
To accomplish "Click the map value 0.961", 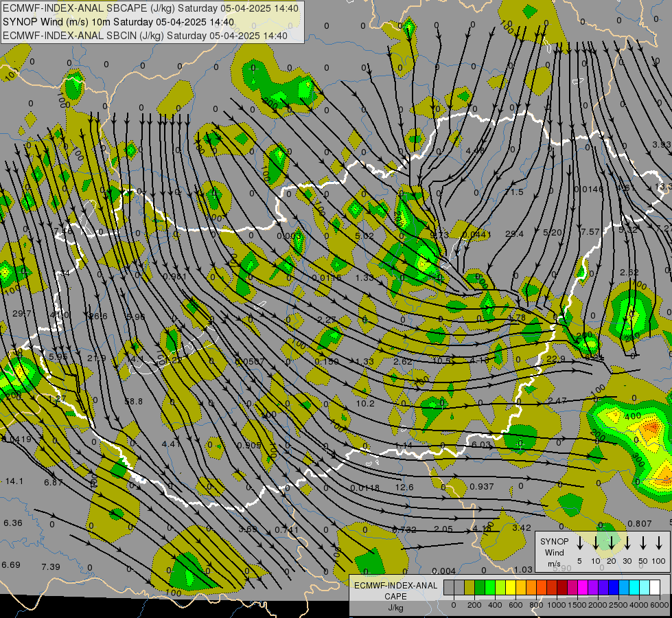I will 175,277.
